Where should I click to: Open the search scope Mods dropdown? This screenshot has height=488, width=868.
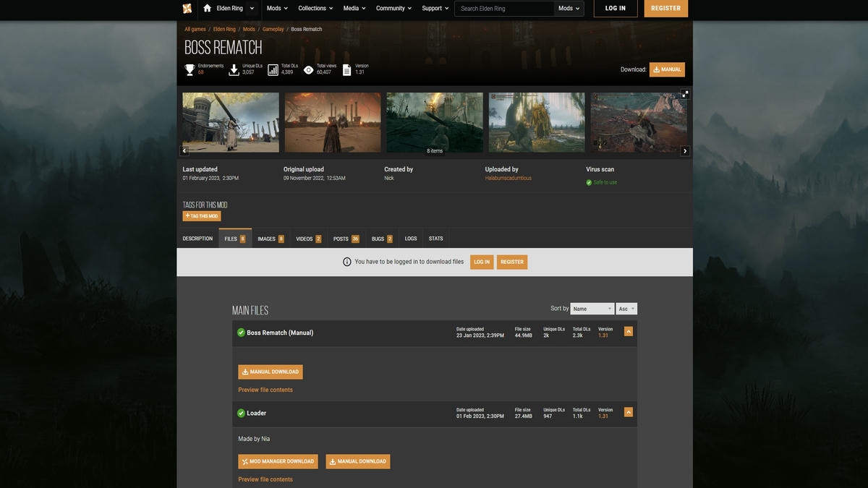pyautogui.click(x=569, y=9)
